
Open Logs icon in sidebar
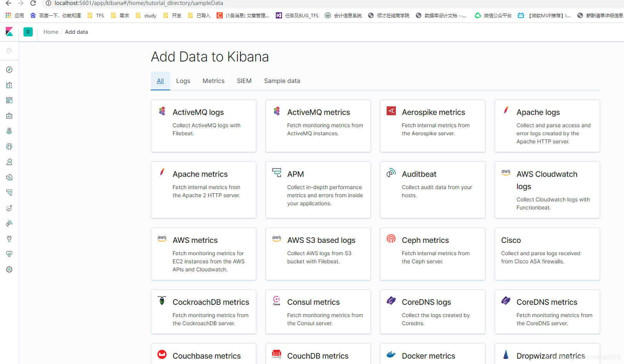(9, 177)
